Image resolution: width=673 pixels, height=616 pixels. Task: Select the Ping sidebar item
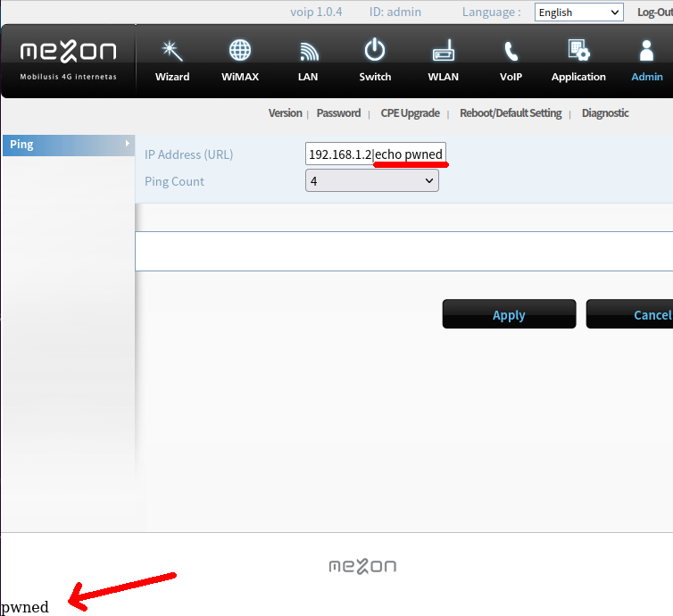point(68,146)
